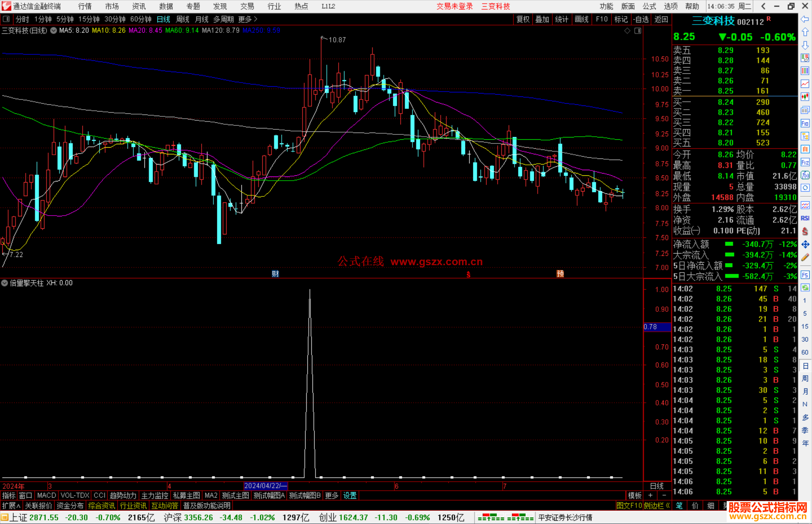
Task: Toggle the 倍量擎天柱 indicator circle button
Action: coord(5,283)
